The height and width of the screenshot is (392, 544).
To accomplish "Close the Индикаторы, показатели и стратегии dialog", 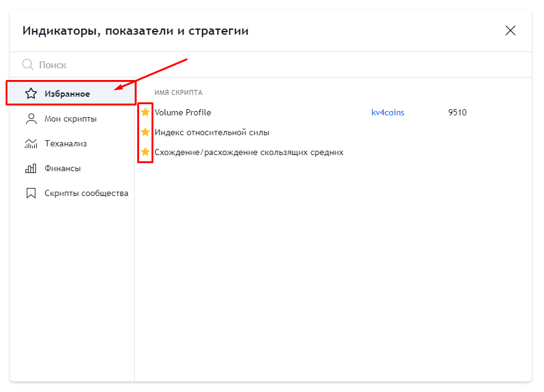I will pyautogui.click(x=510, y=30).
